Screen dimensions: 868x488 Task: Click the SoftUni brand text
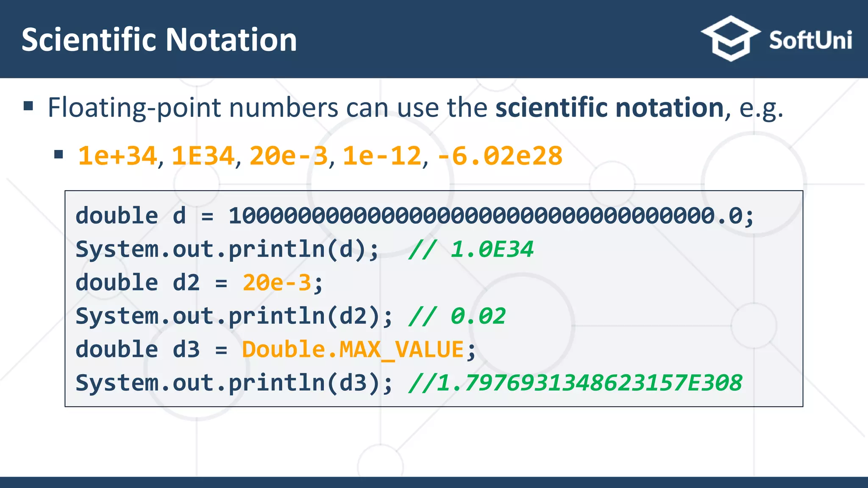pyautogui.click(x=810, y=40)
